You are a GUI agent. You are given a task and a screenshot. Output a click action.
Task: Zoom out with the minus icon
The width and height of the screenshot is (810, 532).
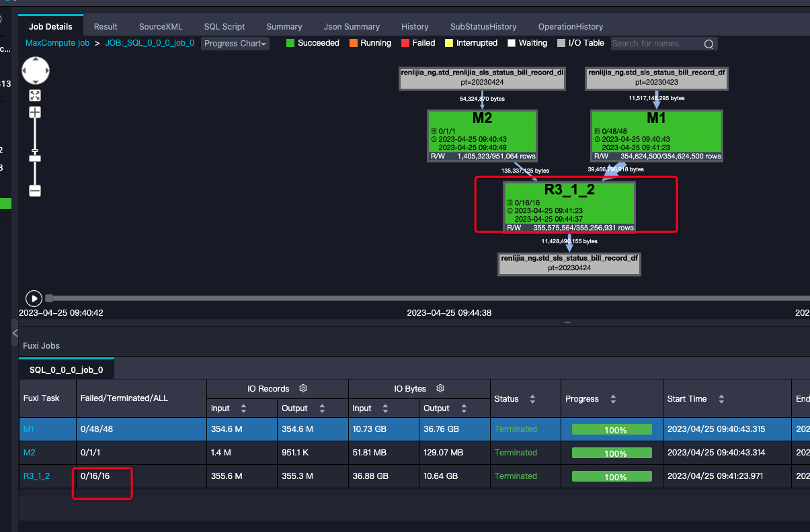pos(35,191)
